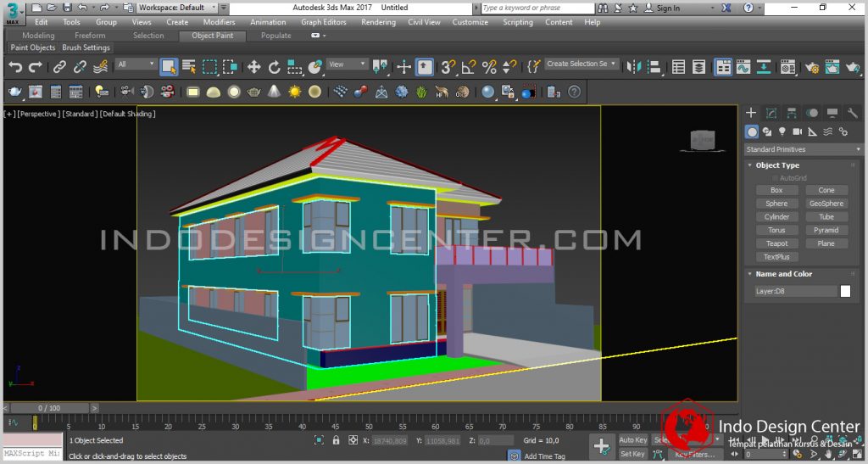Click the Pyramid primitive button
This screenshot has height=464, width=868.
coord(826,230)
